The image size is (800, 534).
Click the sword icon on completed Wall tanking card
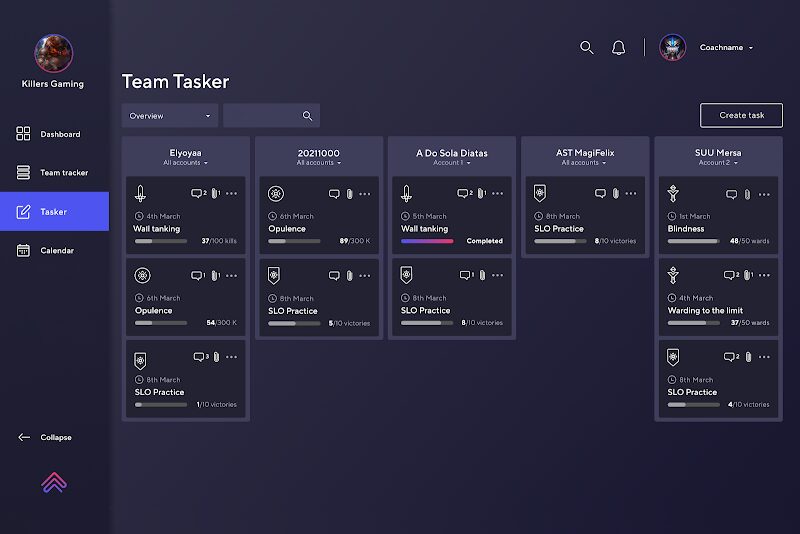coord(407,193)
